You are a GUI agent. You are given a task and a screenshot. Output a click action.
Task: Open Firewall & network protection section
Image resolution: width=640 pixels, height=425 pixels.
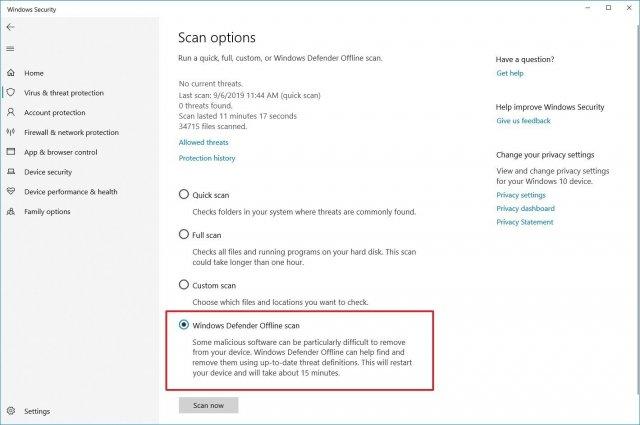pos(71,132)
